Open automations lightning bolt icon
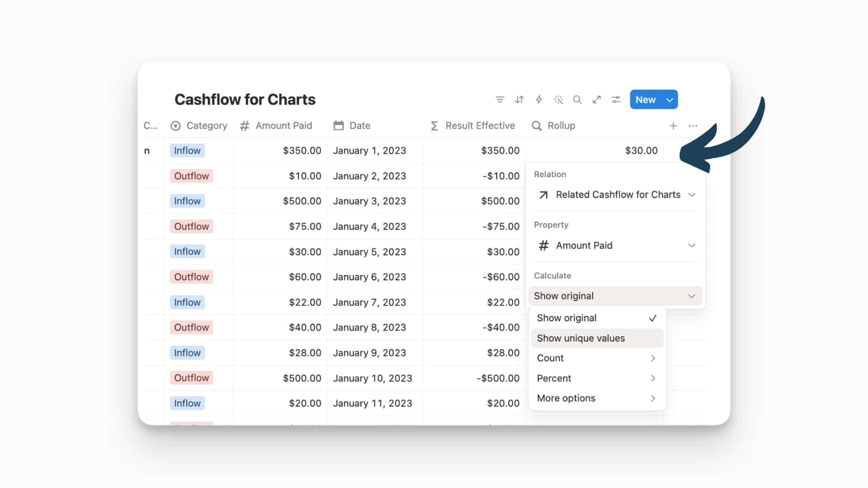The width and height of the screenshot is (868, 488). [539, 100]
